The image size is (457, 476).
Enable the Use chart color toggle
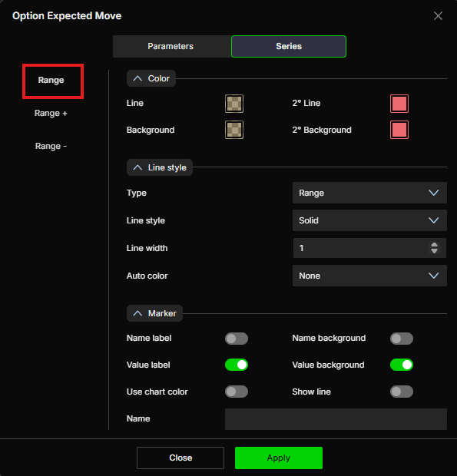click(x=237, y=392)
